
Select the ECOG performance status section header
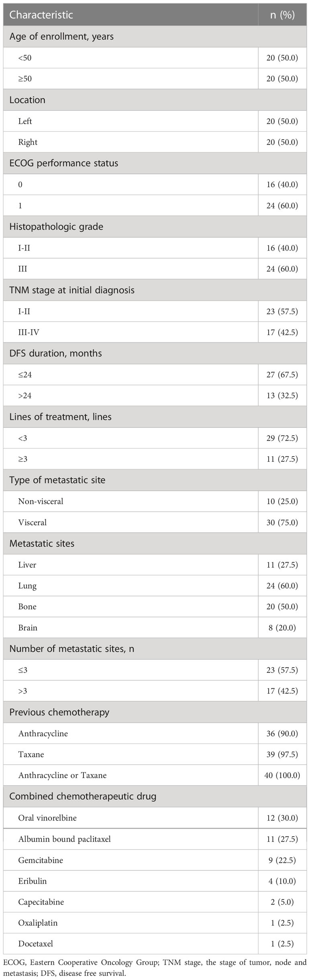155,163
